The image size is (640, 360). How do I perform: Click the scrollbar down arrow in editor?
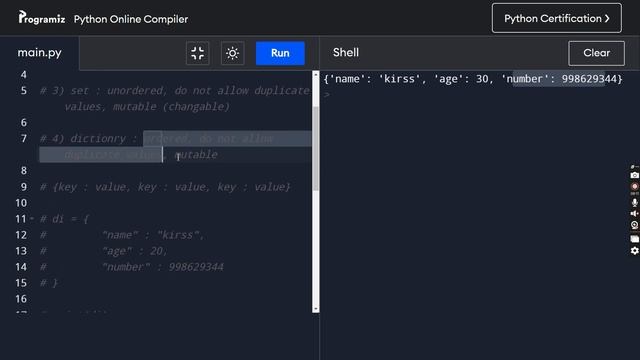(316, 309)
